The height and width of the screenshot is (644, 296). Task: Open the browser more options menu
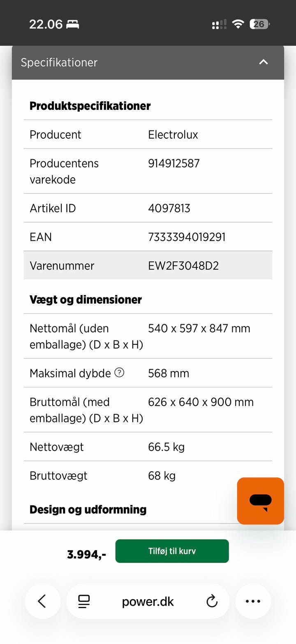(x=253, y=601)
